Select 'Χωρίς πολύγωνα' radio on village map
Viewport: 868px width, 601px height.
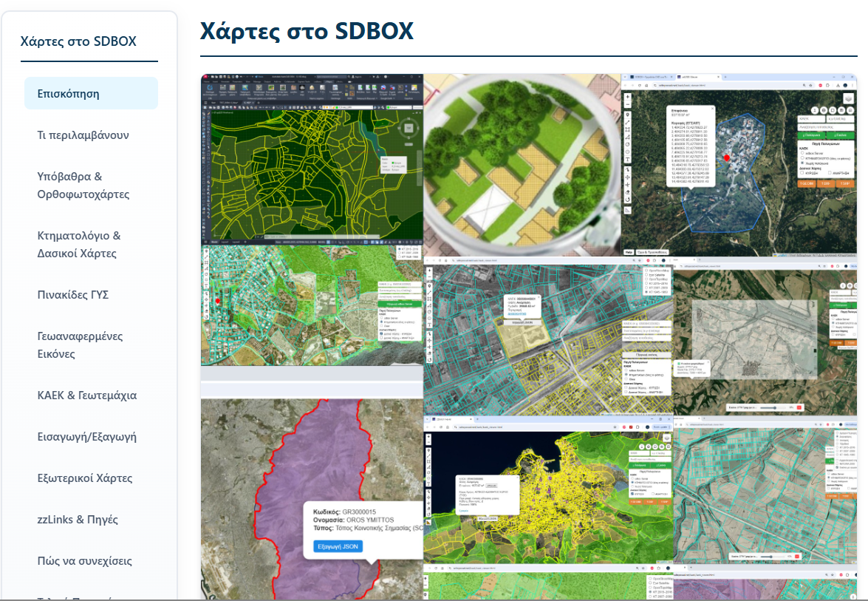pos(803,163)
